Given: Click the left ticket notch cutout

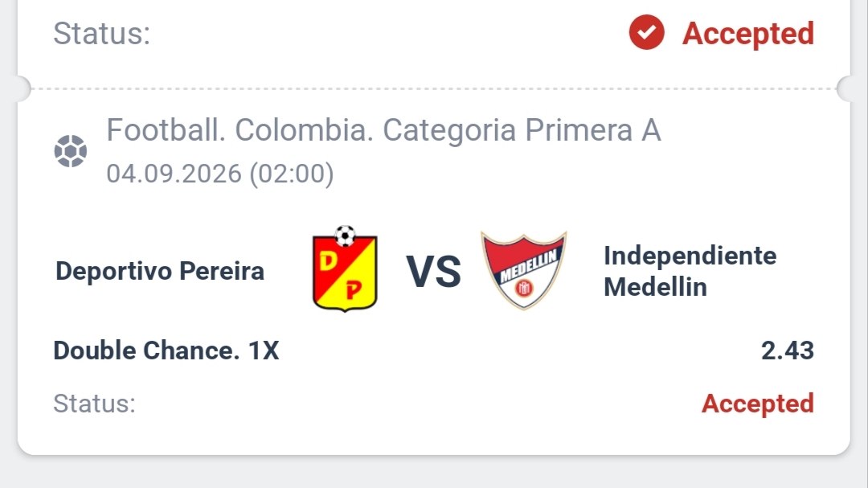Looking at the screenshot, I should click(23, 88).
